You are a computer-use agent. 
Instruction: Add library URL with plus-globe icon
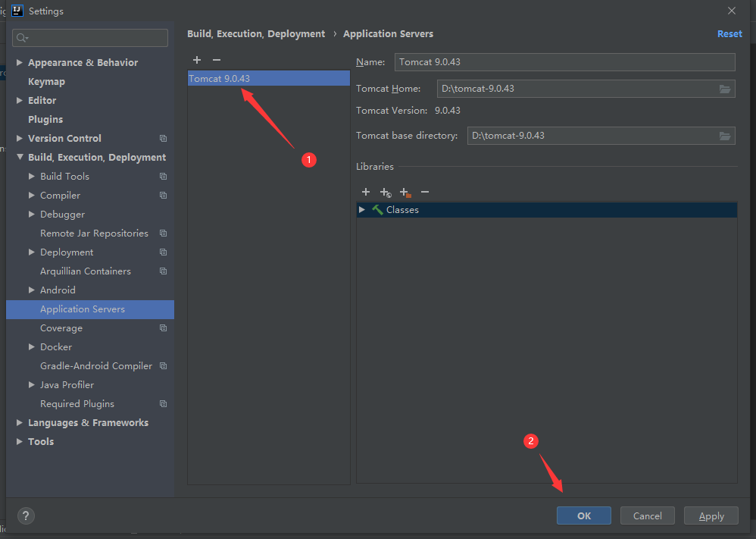[386, 193]
